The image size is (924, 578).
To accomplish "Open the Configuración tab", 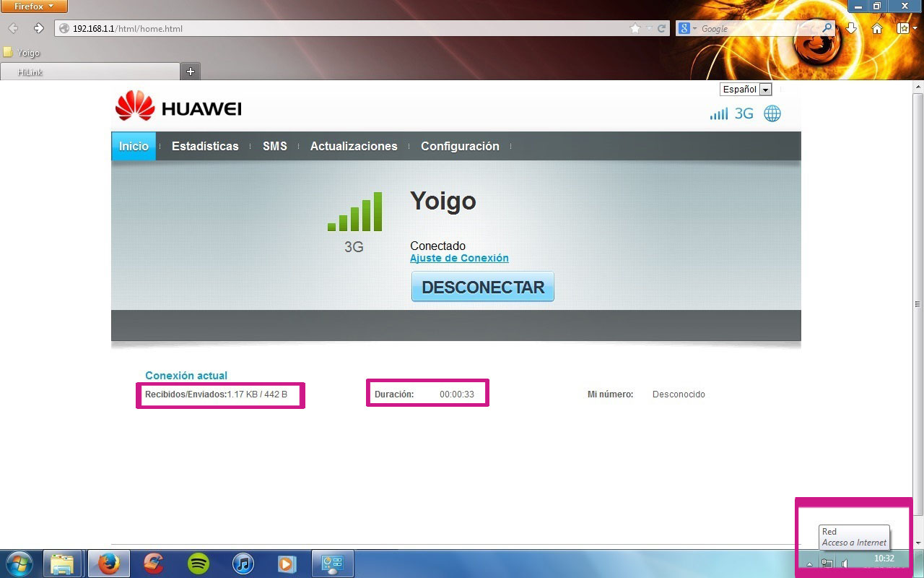I will pos(460,146).
